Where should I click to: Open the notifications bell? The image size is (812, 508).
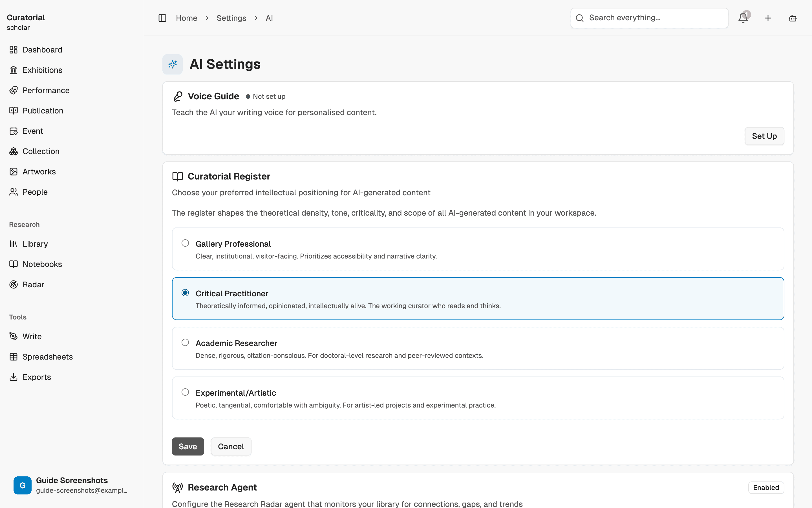743,18
